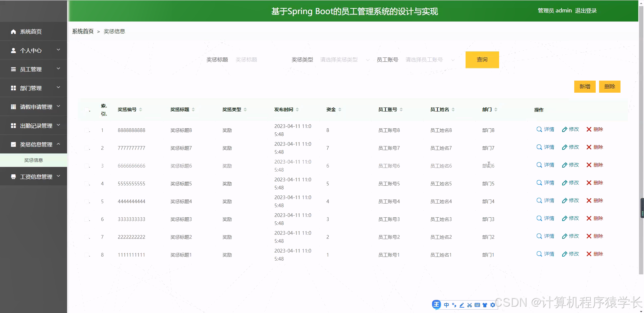Collapse the 奖惩信息管理 sidebar section
The height and width of the screenshot is (313, 644).
(34, 144)
